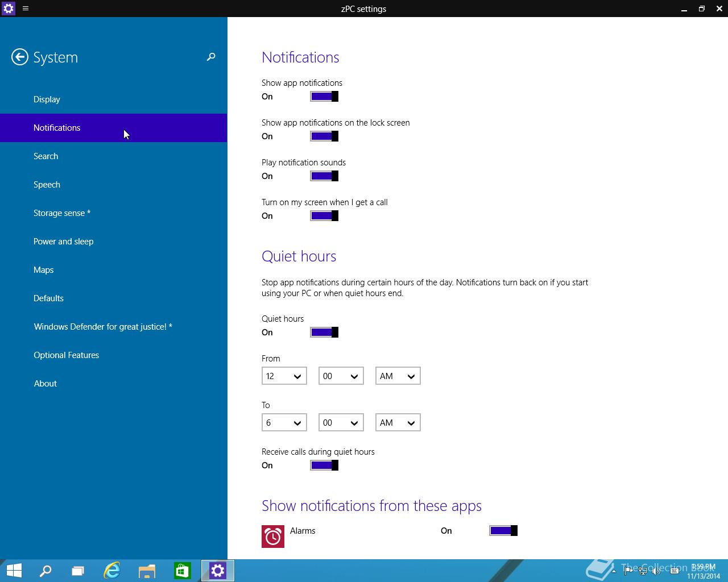Open the volume speaker tray icon
Viewport: 728px width, 582px height.
pyautogui.click(x=656, y=571)
